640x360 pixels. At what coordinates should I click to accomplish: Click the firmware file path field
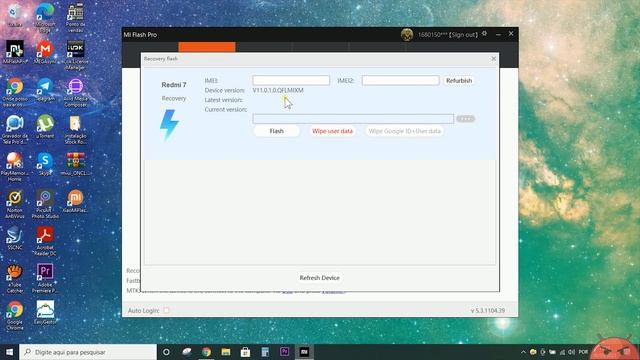pyautogui.click(x=353, y=119)
